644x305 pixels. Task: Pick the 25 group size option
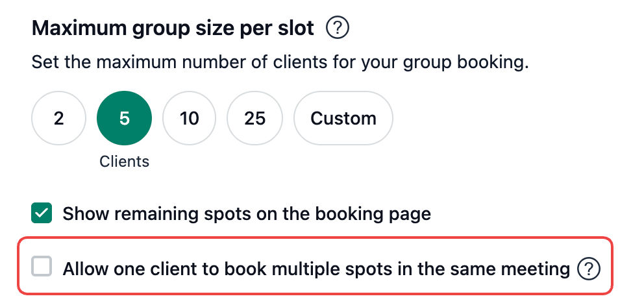254,119
